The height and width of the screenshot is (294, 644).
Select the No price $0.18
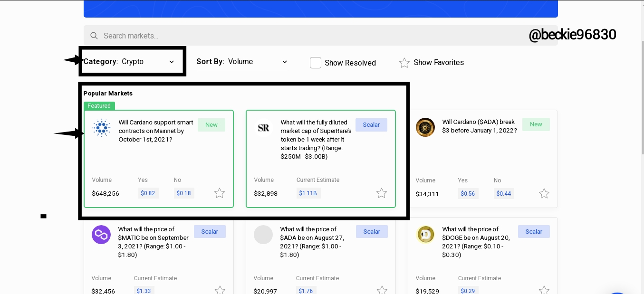[x=183, y=193]
